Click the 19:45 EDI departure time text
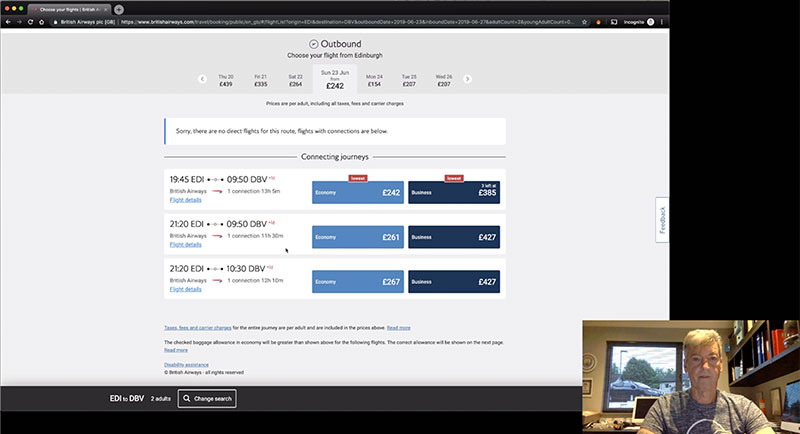 tap(187, 180)
